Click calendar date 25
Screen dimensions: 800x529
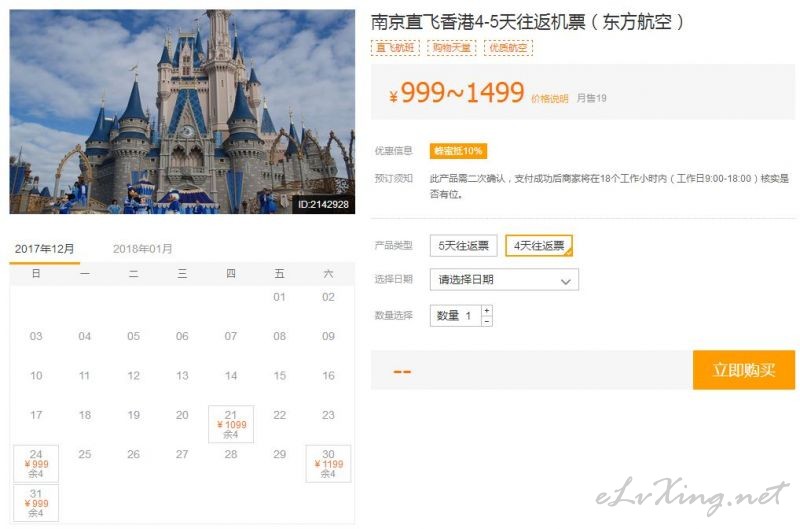85,454
